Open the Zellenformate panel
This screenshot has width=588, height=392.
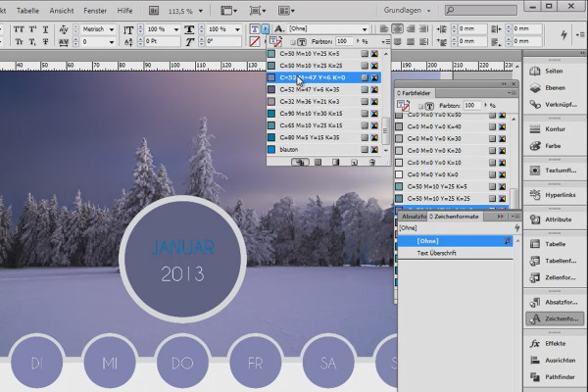(554, 277)
